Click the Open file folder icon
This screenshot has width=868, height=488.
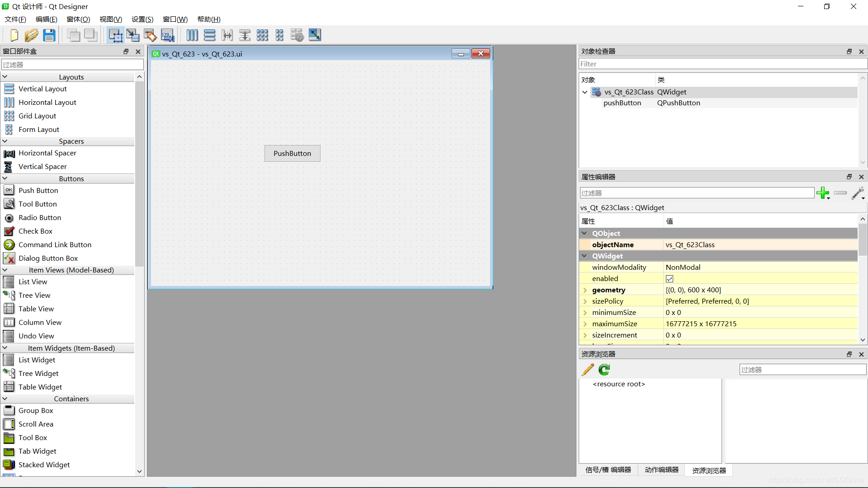31,35
